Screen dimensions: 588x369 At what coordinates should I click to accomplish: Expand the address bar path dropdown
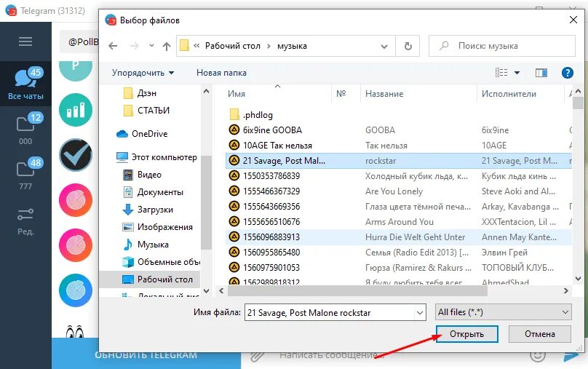point(384,47)
